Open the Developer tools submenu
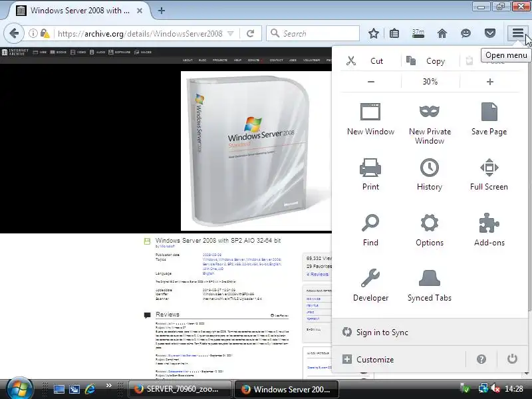 point(370,285)
